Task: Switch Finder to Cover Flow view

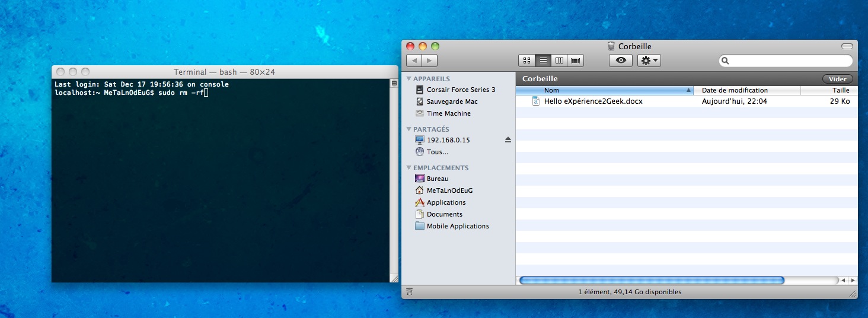Action: click(576, 61)
